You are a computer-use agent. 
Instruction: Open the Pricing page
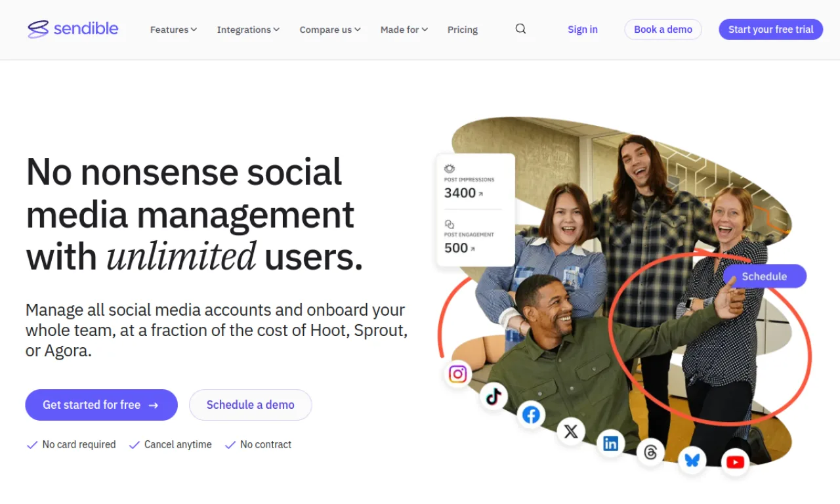pos(463,30)
